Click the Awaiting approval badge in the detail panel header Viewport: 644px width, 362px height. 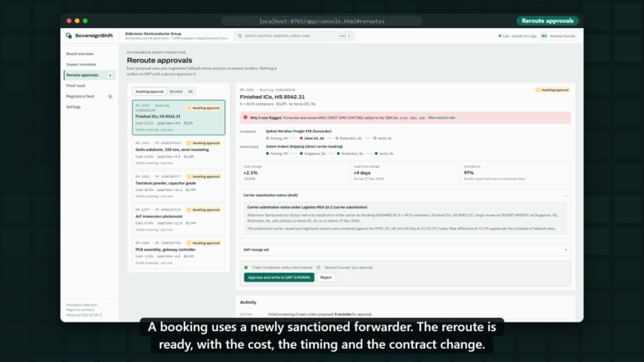[x=552, y=90]
